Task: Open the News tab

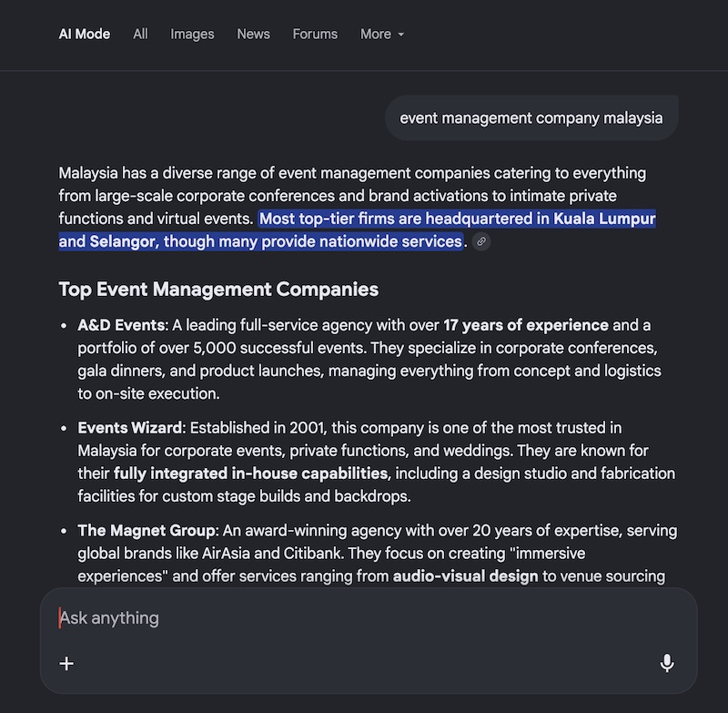Action: coord(253,34)
